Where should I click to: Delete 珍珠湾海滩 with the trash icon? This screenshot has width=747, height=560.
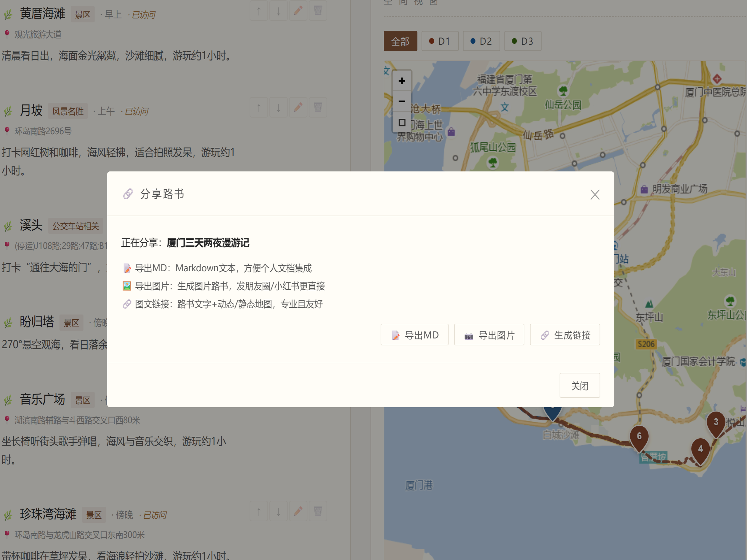pyautogui.click(x=318, y=511)
